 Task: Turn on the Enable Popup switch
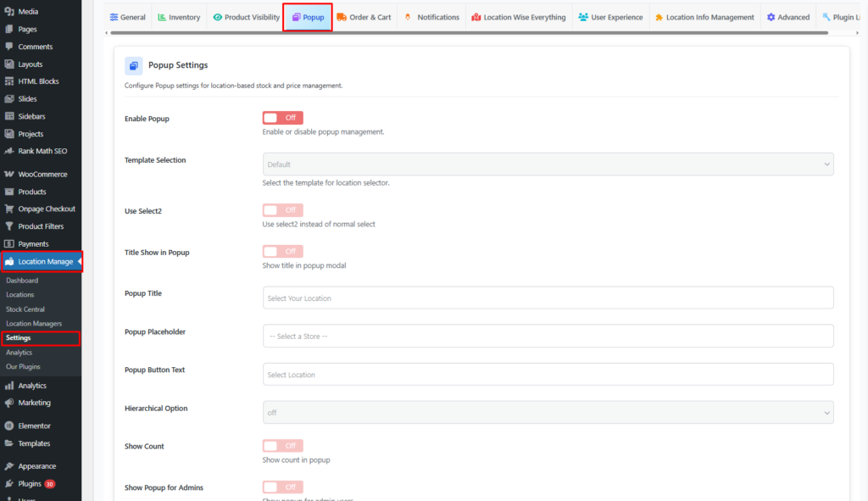(282, 118)
